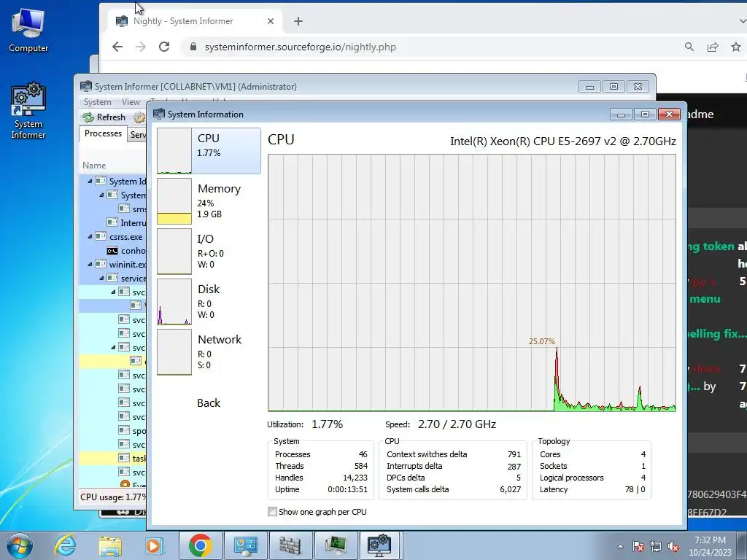
Task: Click the Back link in System Information
Action: [x=209, y=402]
